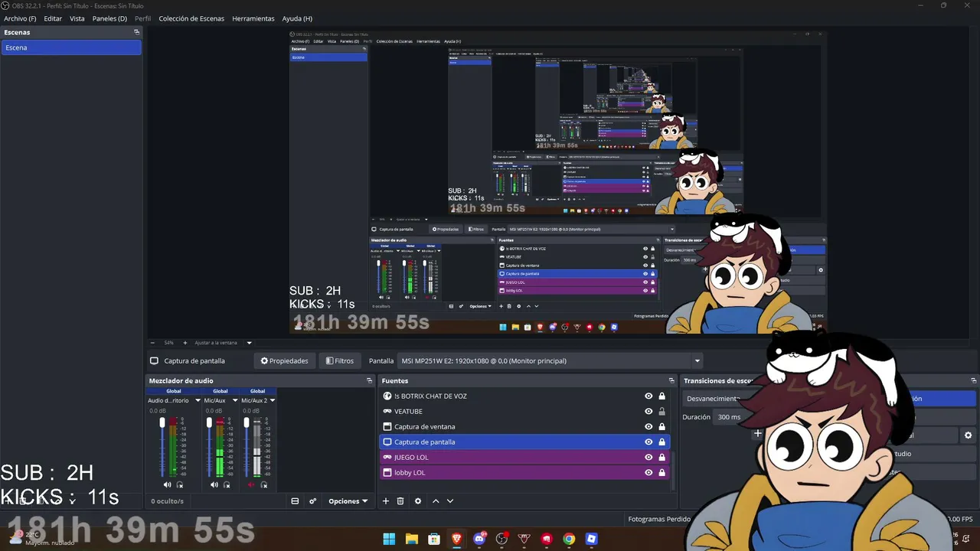Open advanced audio properties gears icon
Image resolution: width=980 pixels, height=551 pixels.
tap(312, 501)
